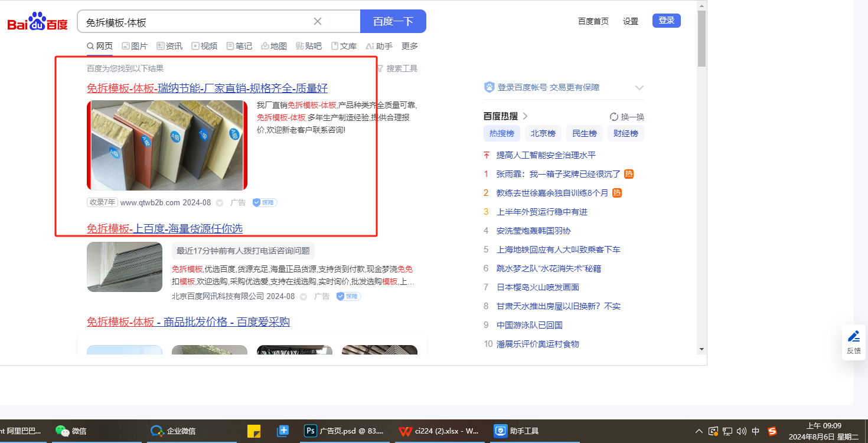Open 登录百度帐号 交易更有保障 link
The height and width of the screenshot is (443, 868).
549,87
